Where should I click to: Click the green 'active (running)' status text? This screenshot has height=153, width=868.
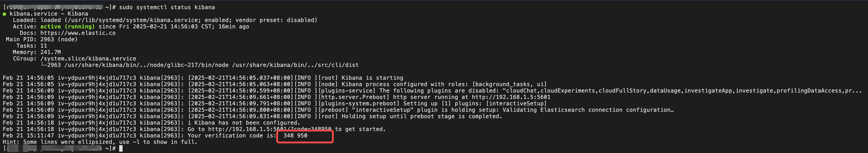pyautogui.click(x=67, y=26)
